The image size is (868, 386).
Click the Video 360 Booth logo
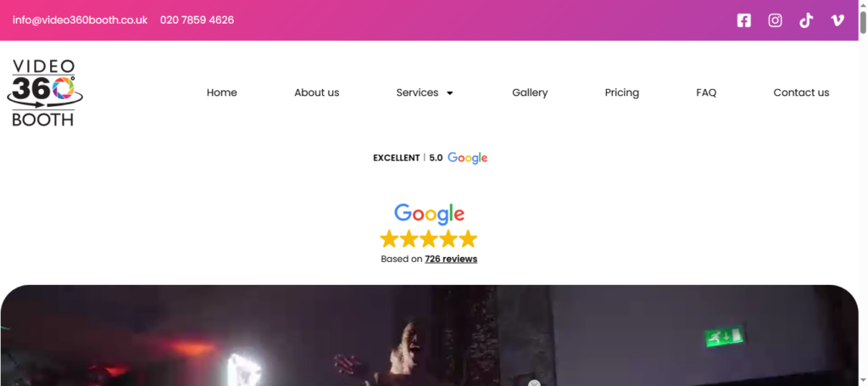coord(44,92)
